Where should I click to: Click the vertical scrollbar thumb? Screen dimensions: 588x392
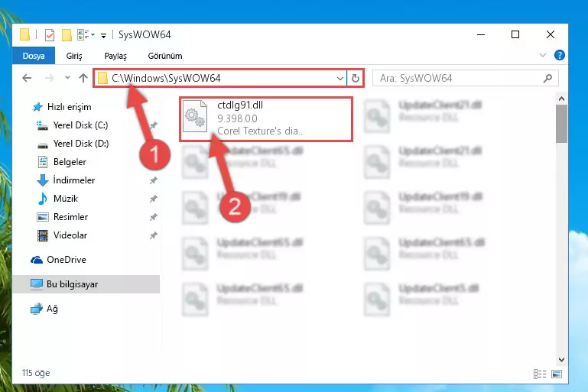coord(561,124)
